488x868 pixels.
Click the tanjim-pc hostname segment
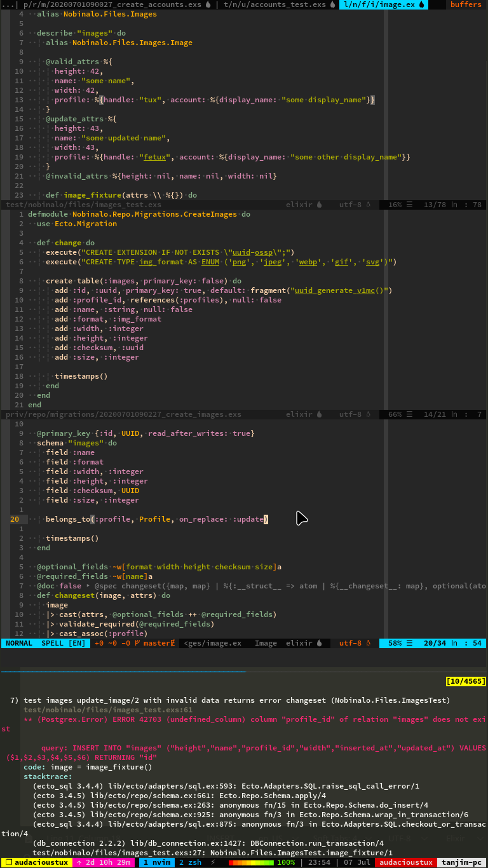coord(462,862)
